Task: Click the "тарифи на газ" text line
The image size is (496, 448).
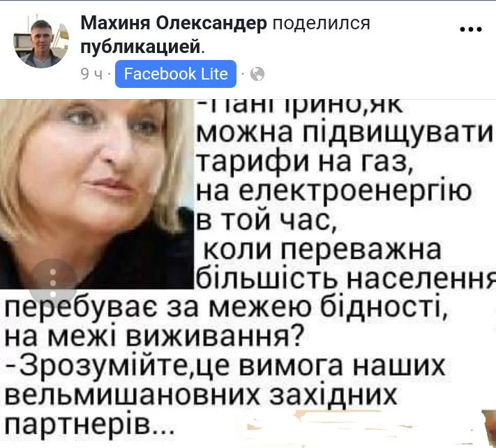Action: pos(305,162)
